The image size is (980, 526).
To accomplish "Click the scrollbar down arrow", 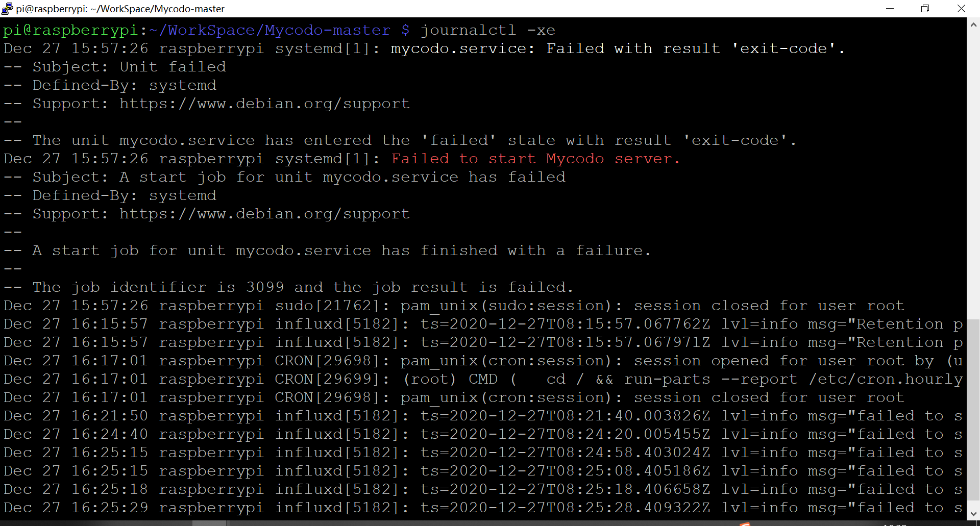I will pos(972,514).
